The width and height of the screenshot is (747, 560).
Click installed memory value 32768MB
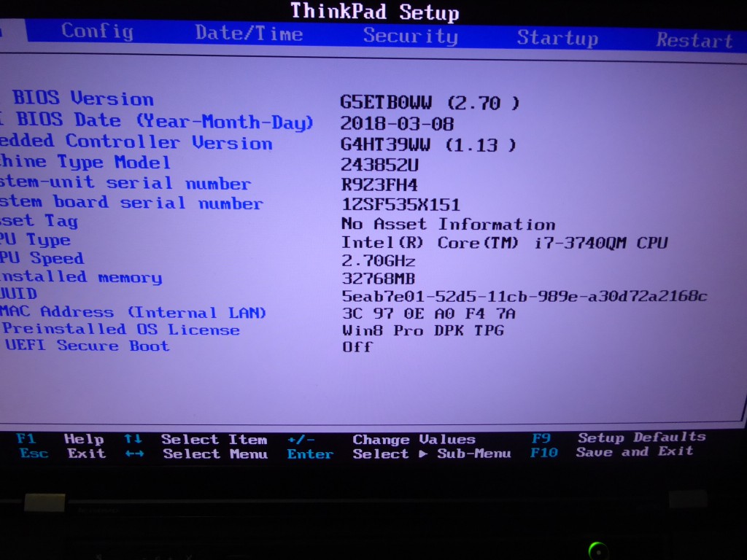pos(379,279)
